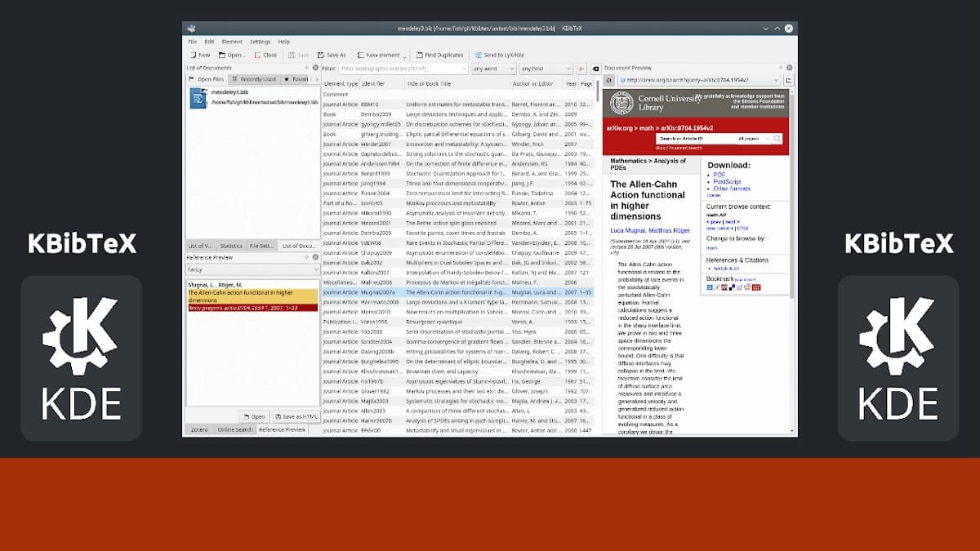The width and height of the screenshot is (980, 551).
Task: Select the mendeley3.bib file icon
Action: (x=198, y=97)
